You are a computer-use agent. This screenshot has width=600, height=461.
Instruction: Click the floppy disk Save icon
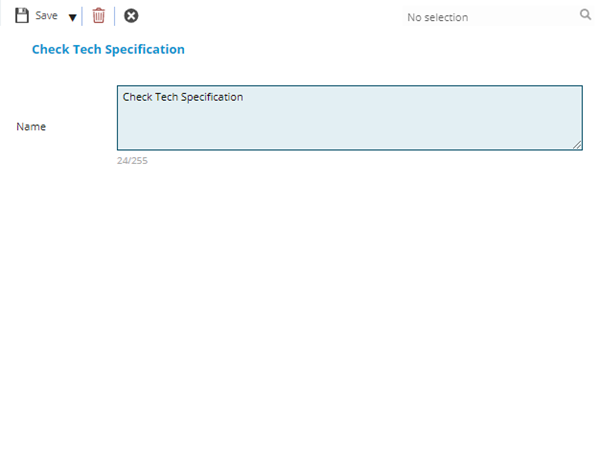tap(22, 16)
